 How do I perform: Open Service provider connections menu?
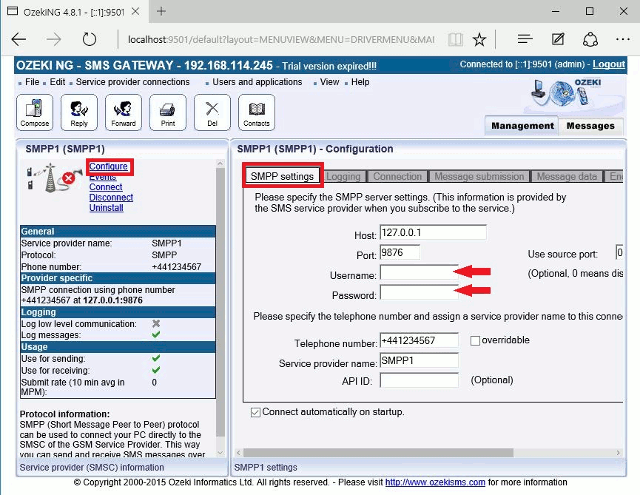[x=133, y=82]
